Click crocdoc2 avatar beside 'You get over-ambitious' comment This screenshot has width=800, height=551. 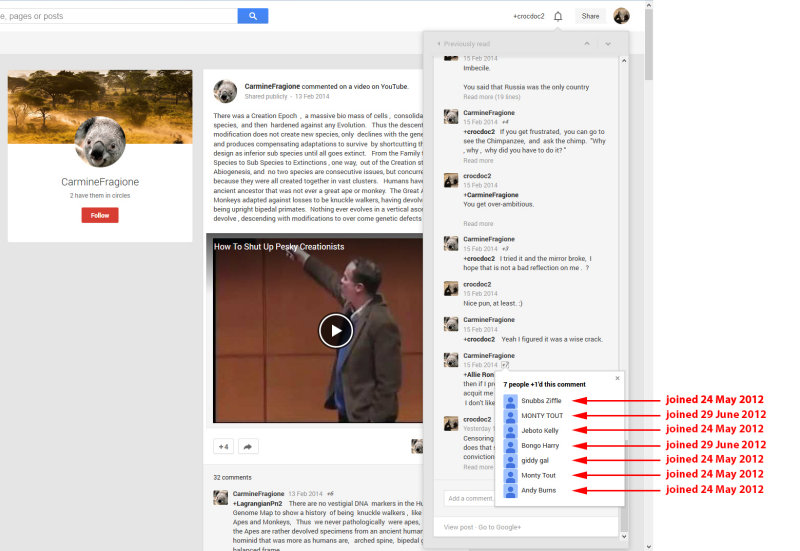[x=451, y=180]
